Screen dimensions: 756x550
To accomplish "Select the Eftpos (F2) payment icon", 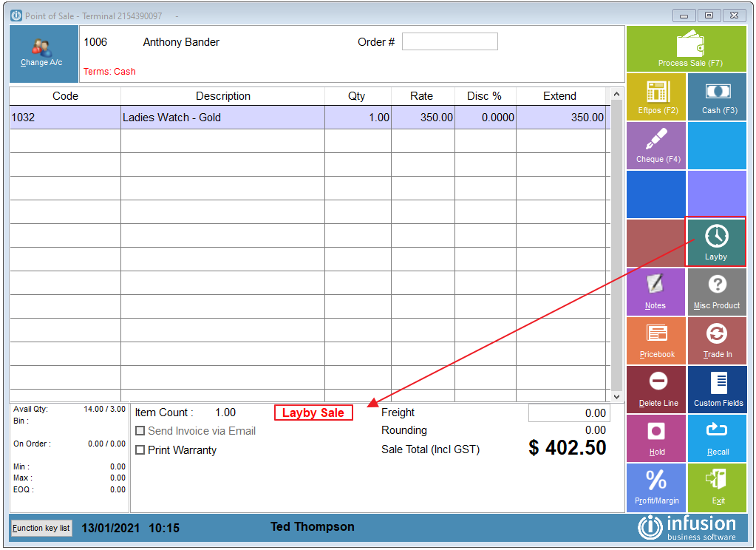I will coord(655,96).
